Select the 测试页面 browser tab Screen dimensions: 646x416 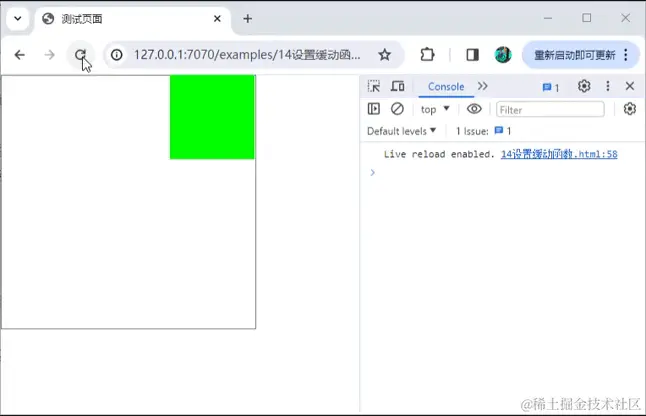(133, 19)
